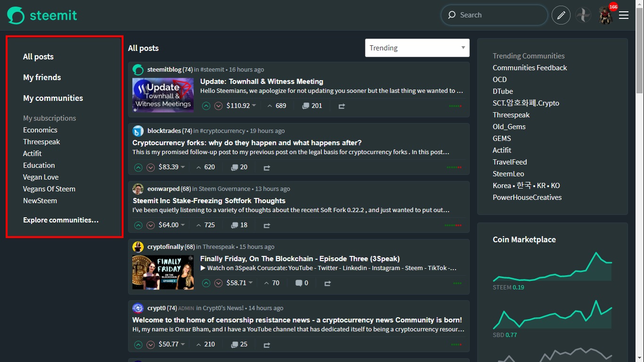644x362 pixels.
Task: Resteem crypt0's censorship resistance news post
Action: (x=267, y=345)
